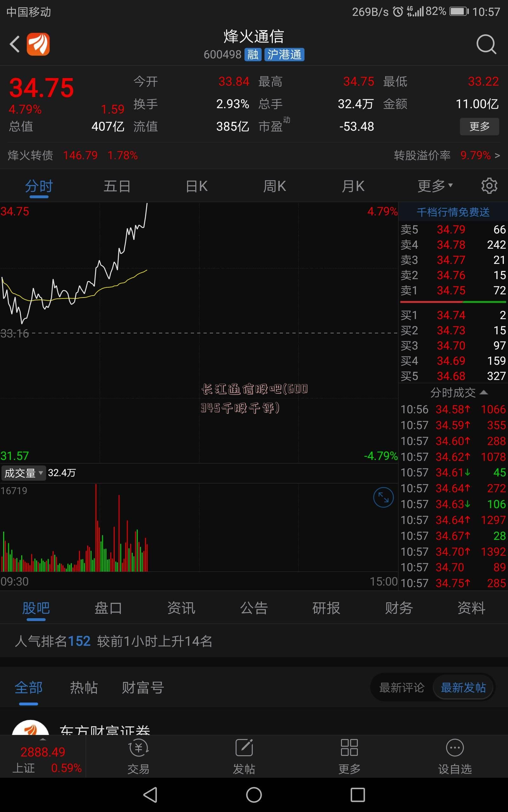Select the 热帖 posts filter
Viewport: 508px width, 812px height.
tap(84, 688)
